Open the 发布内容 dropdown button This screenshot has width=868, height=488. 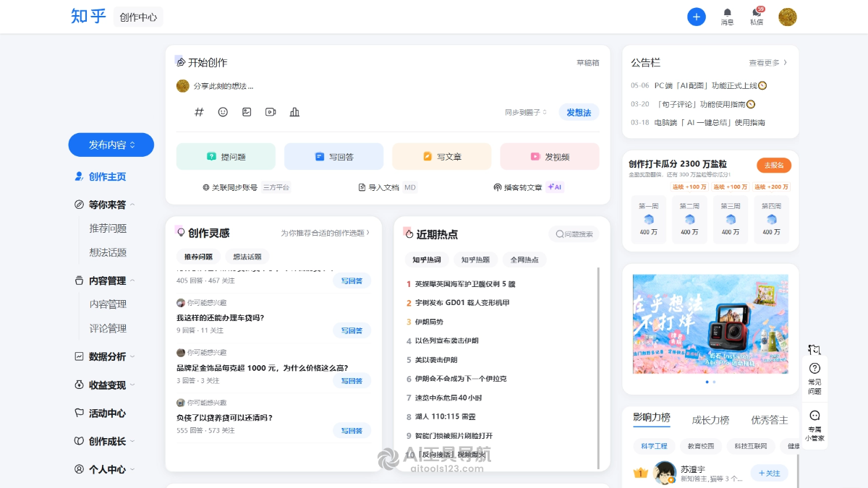coord(111,145)
